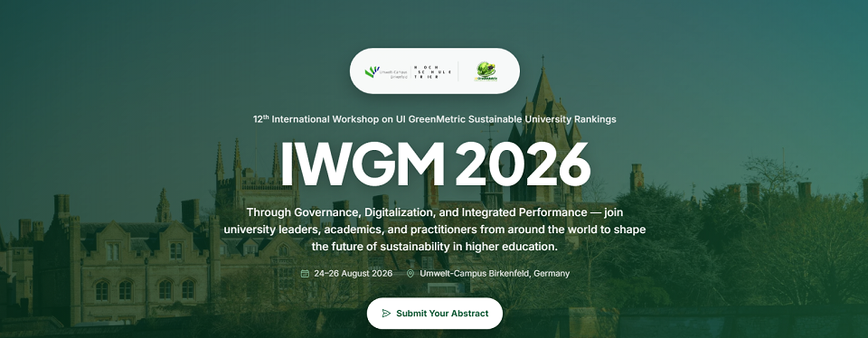The width and height of the screenshot is (868, 338).
Task: Click the date text 24–26 August 2026
Action: pyautogui.click(x=354, y=273)
